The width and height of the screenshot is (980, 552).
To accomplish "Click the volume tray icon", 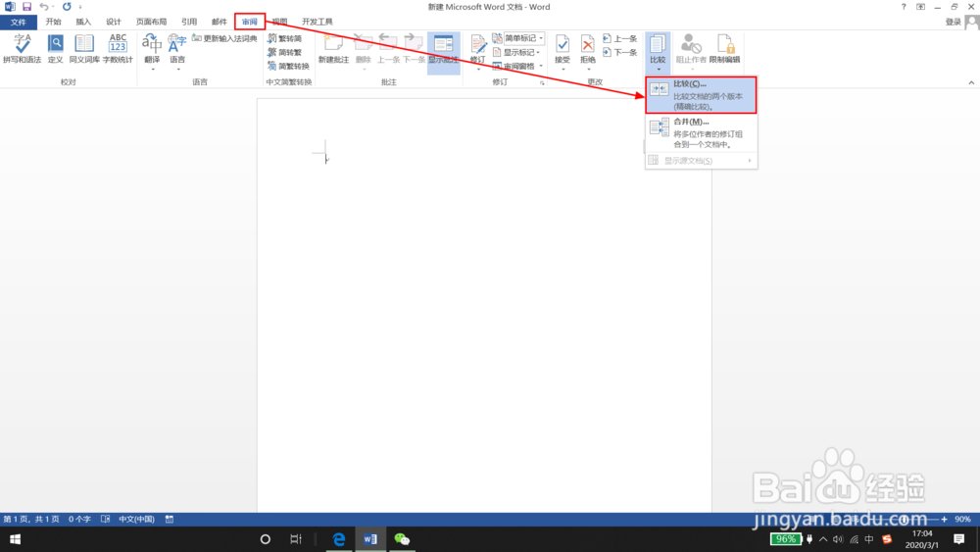I will pos(838,539).
